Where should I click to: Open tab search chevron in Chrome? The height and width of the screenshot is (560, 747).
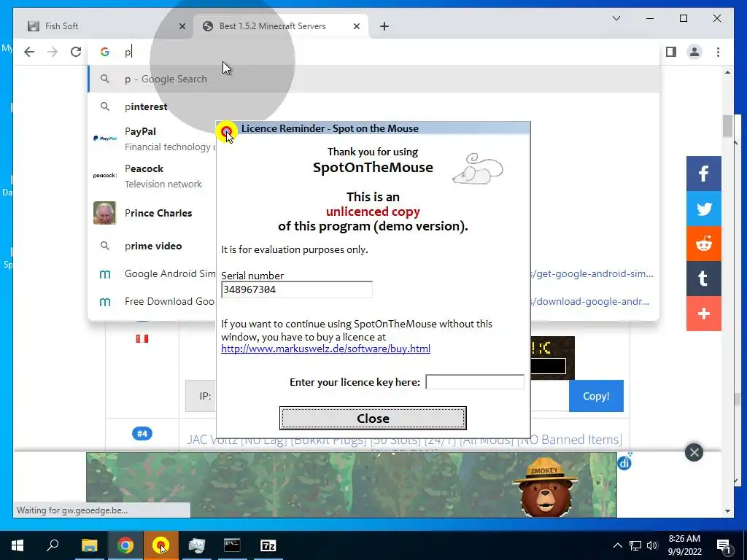pos(616,18)
